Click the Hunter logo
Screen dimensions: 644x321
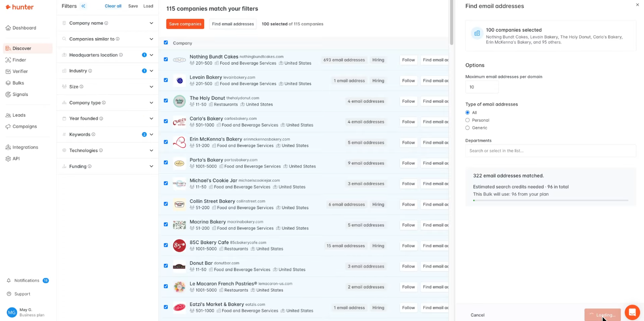click(x=19, y=7)
